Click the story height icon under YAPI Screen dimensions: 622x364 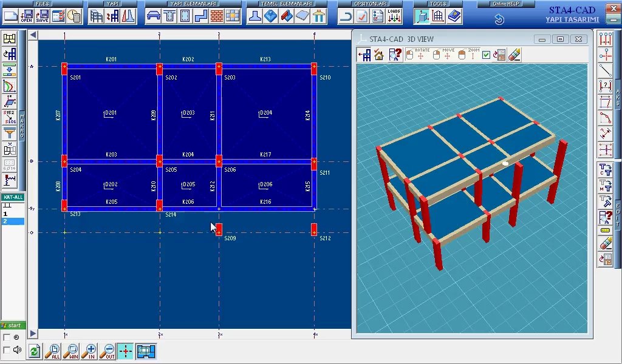(112, 16)
